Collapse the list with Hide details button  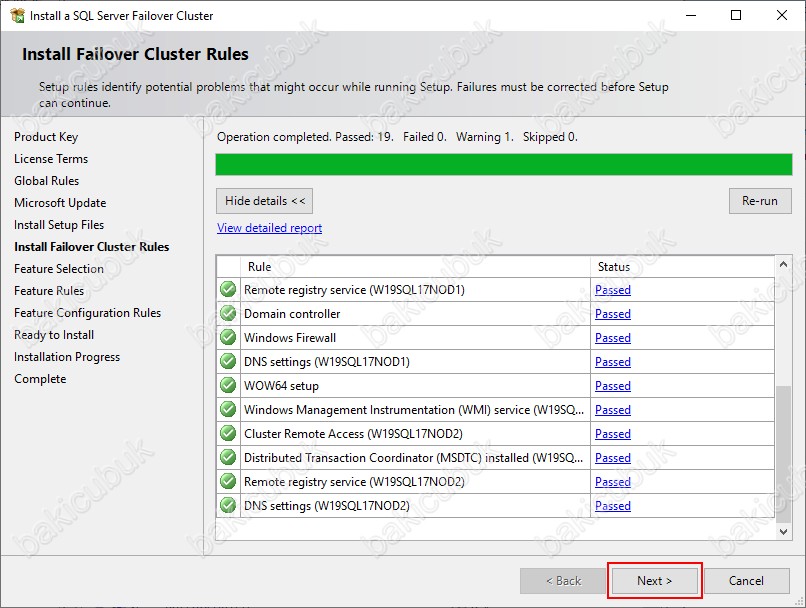264,201
